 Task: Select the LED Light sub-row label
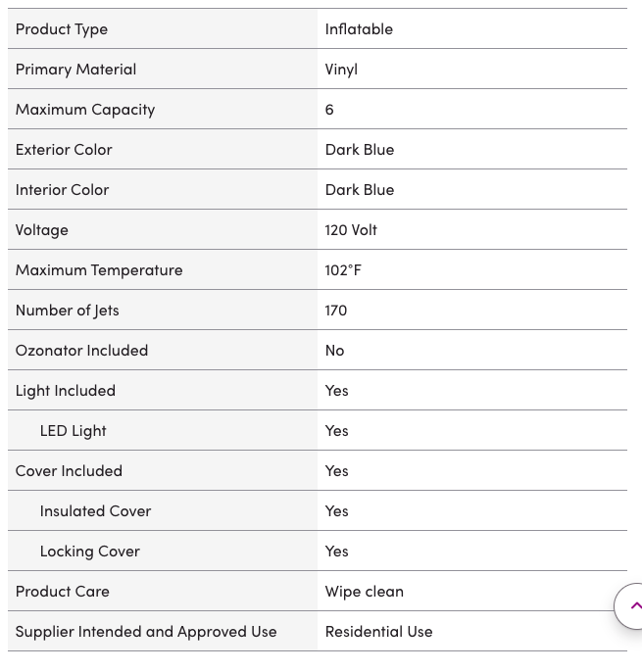click(73, 431)
